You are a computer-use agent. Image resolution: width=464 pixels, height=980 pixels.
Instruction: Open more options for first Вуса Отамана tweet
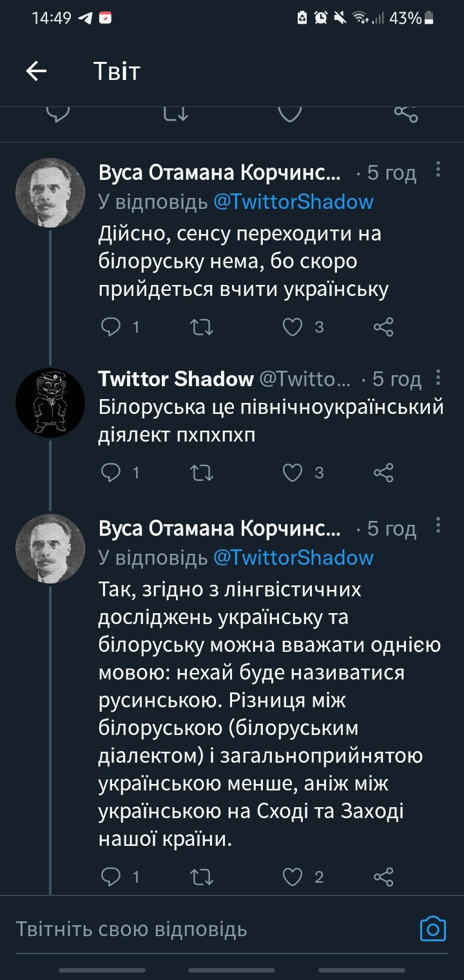pyautogui.click(x=438, y=170)
